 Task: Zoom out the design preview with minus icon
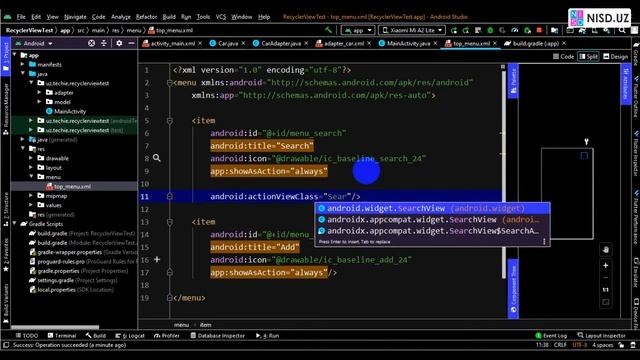coord(606,278)
